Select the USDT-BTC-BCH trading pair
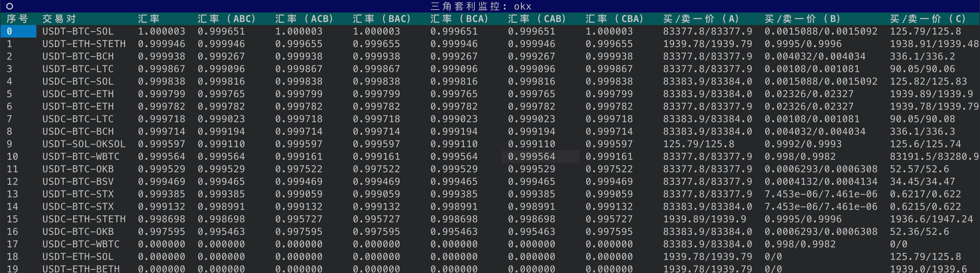 [78, 56]
